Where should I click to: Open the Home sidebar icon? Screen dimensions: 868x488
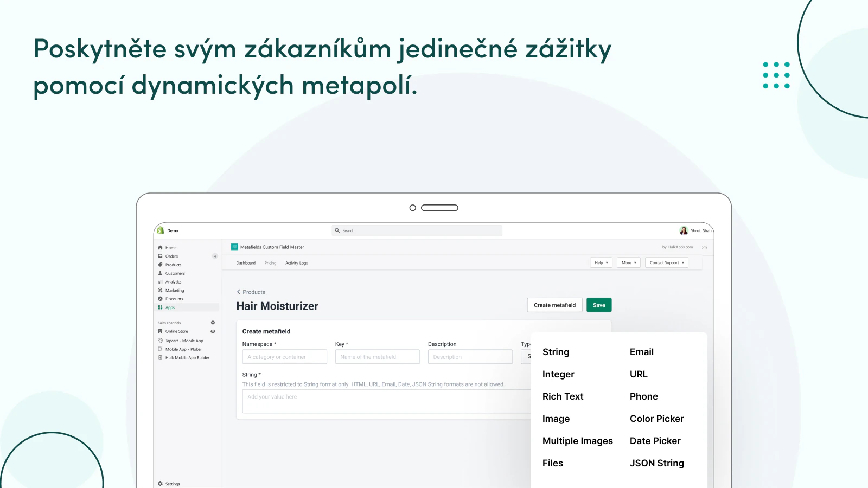160,248
